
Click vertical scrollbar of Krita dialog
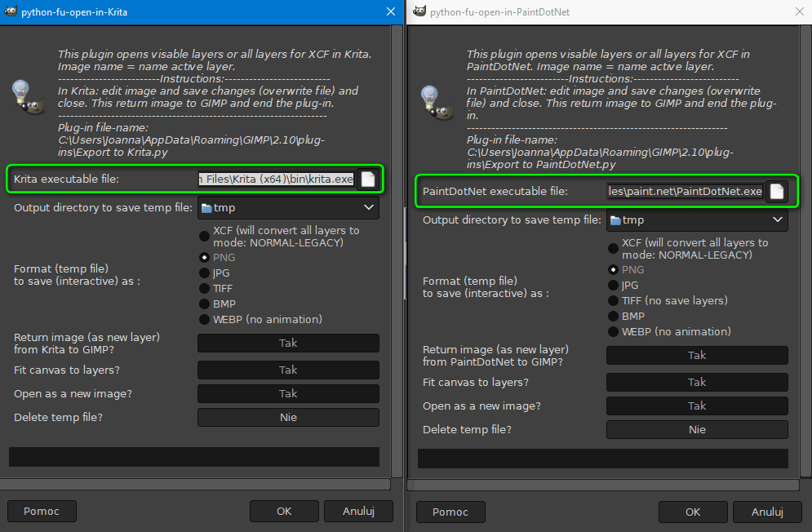(397, 251)
